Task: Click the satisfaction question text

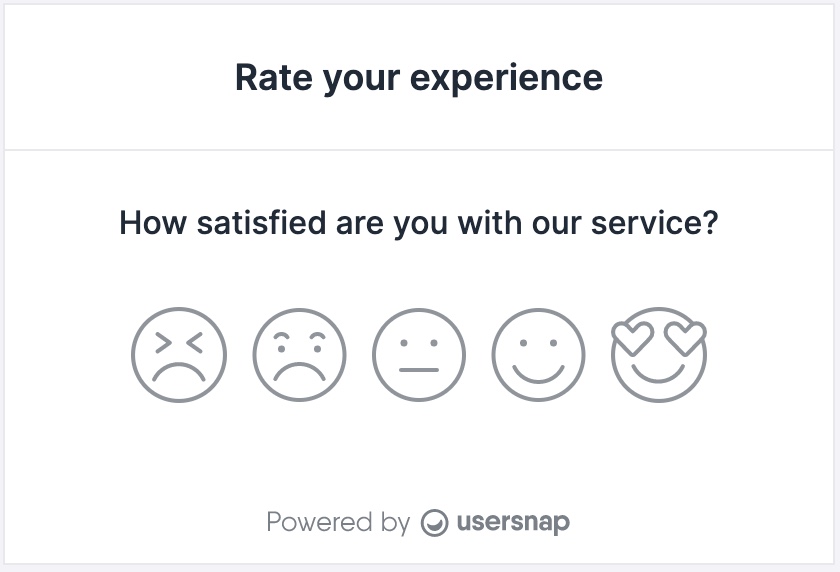Action: pos(418,223)
